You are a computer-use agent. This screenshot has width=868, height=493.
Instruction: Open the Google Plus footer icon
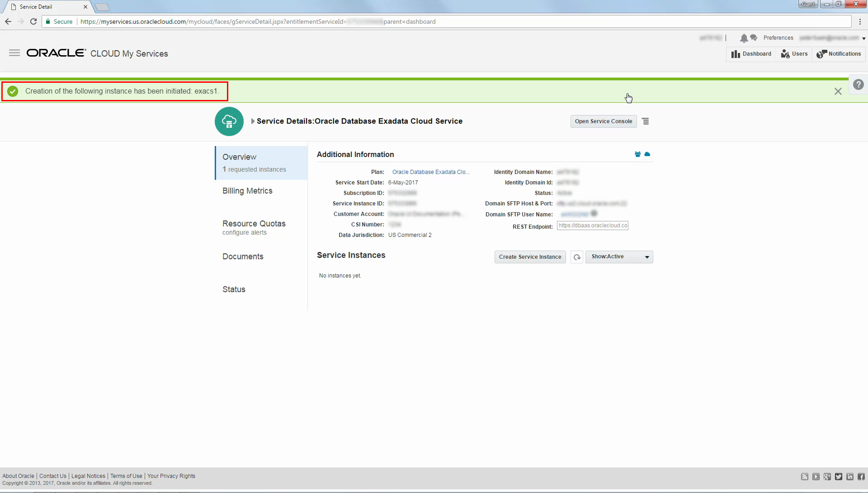tap(827, 477)
